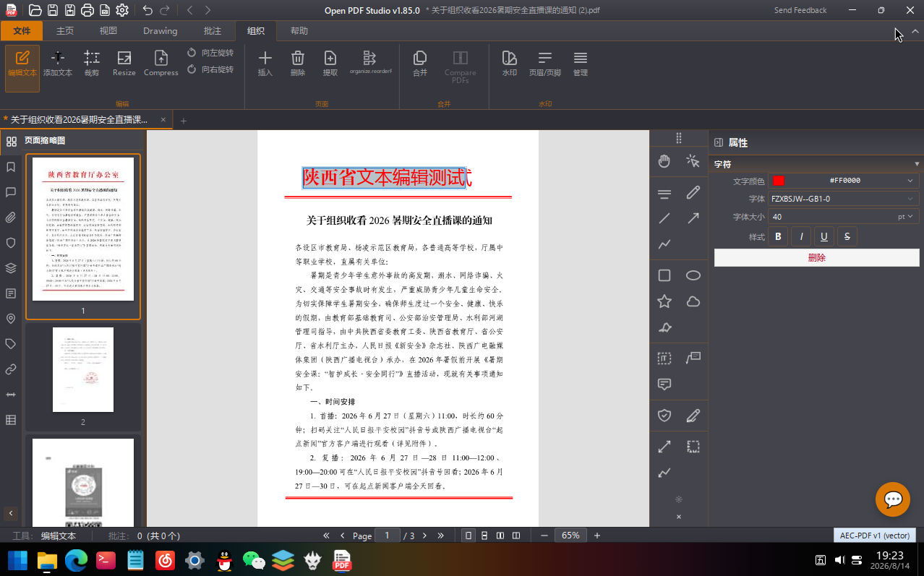Image resolution: width=924 pixels, height=576 pixels.
Task: Open the 合并 merge tool
Action: coord(420,64)
